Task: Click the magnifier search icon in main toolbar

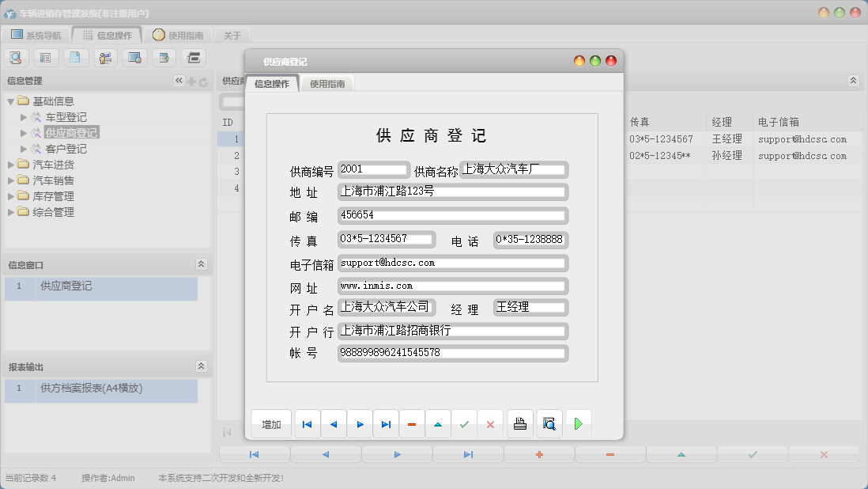Action: point(17,57)
